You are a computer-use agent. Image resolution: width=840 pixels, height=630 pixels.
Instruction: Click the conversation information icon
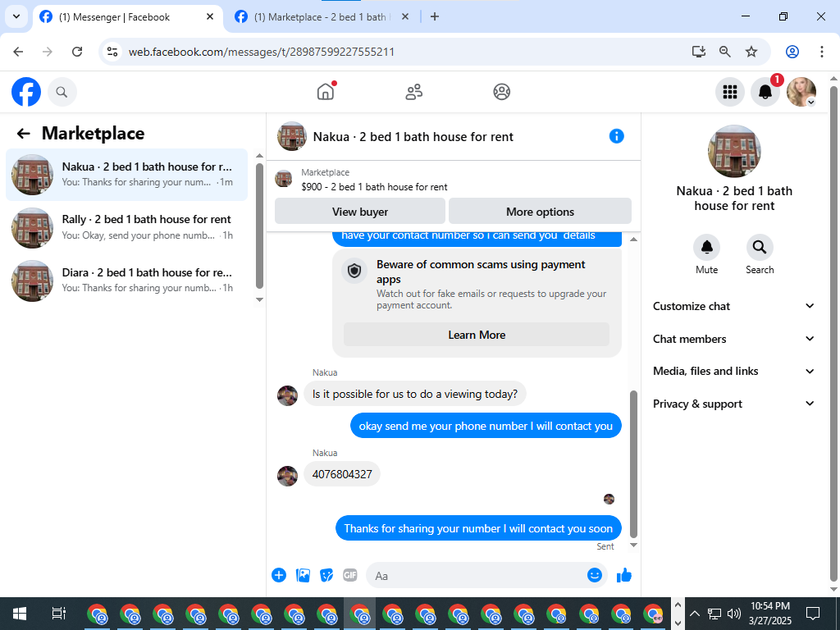click(616, 137)
